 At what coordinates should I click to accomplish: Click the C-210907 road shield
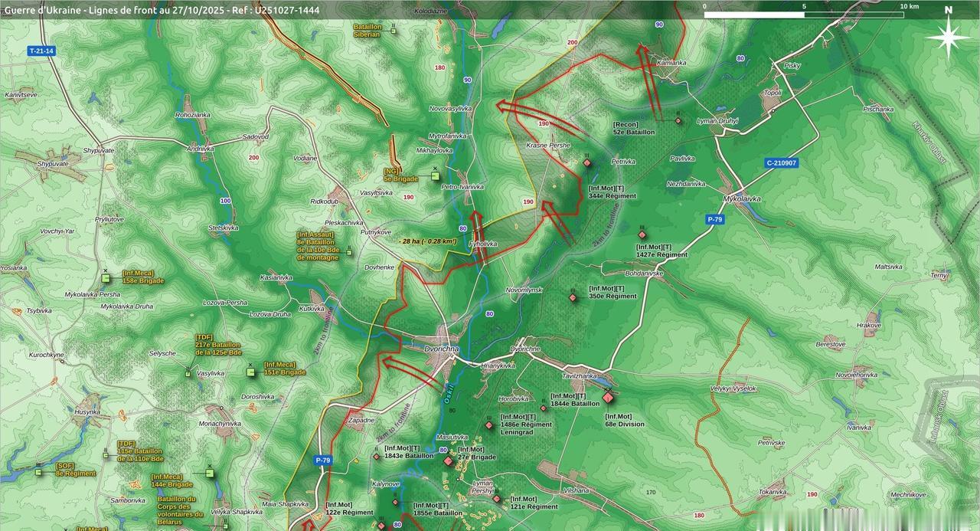(x=781, y=162)
